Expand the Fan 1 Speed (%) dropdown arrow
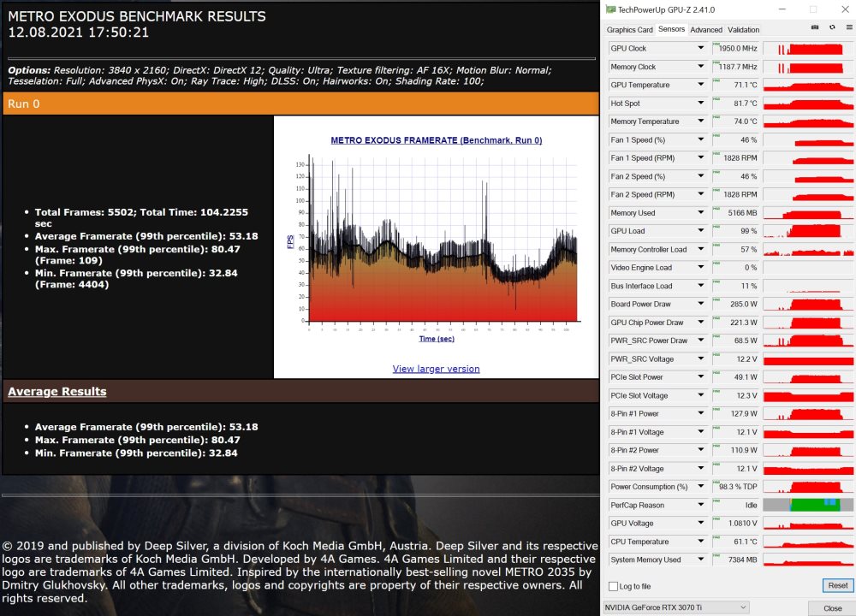The height and width of the screenshot is (616, 856). point(700,139)
